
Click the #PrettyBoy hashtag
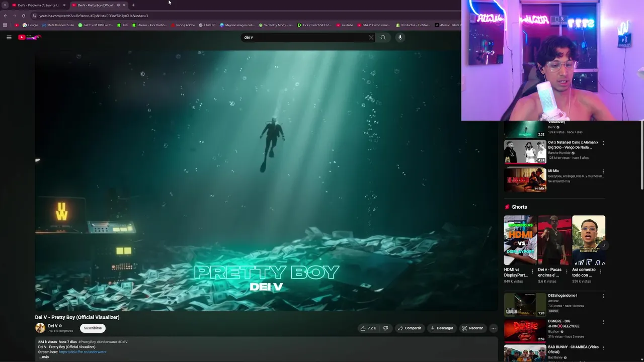pyautogui.click(x=87, y=342)
